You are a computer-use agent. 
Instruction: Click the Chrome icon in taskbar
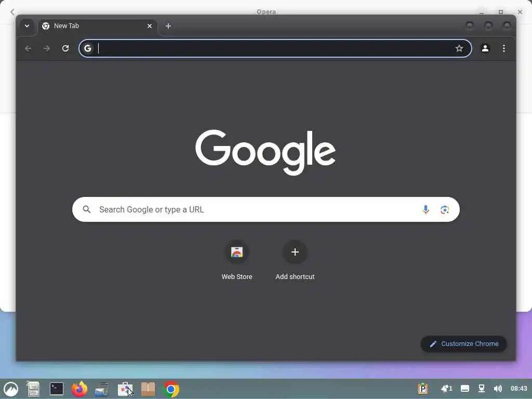(x=171, y=389)
